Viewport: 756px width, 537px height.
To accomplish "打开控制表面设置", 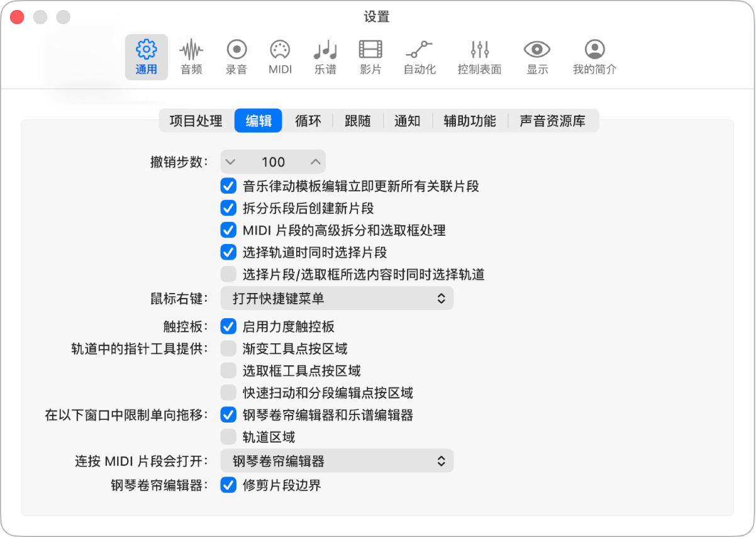I will 479,57.
